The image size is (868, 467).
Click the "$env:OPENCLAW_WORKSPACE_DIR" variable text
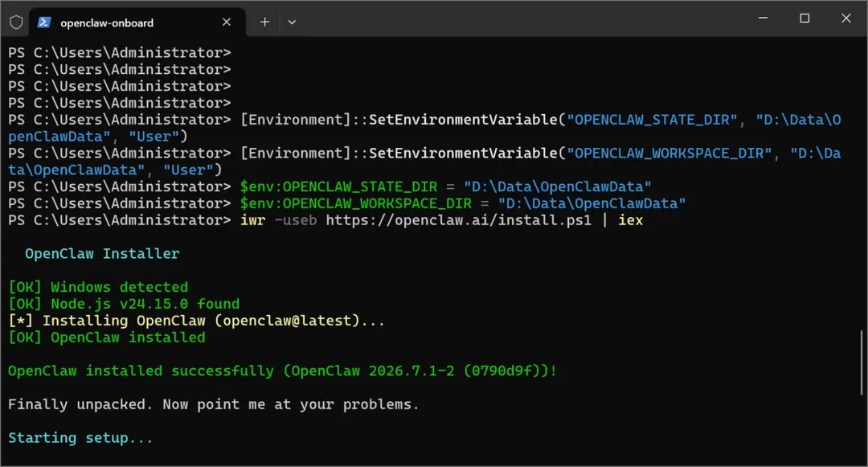[x=356, y=203]
